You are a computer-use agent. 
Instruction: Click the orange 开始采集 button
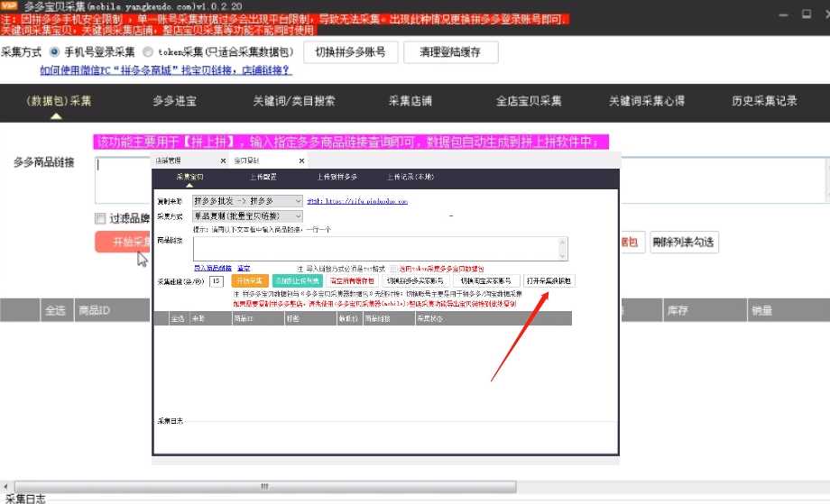(250, 280)
